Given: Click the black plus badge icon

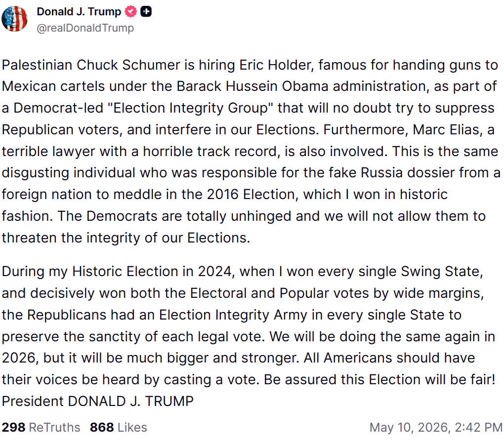Looking at the screenshot, I should tap(146, 12).
